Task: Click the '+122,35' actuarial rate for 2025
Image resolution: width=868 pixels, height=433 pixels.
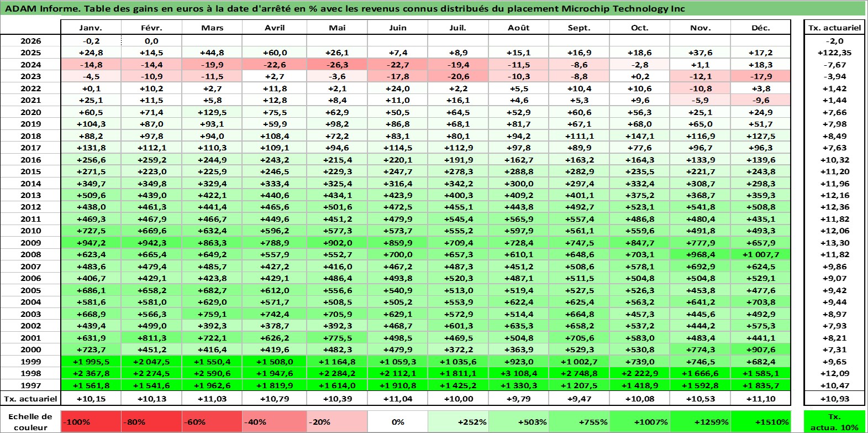Action: click(834, 53)
